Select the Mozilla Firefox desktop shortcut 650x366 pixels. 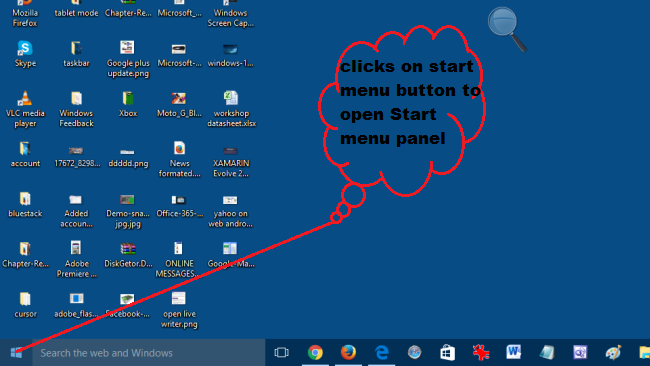point(25,13)
